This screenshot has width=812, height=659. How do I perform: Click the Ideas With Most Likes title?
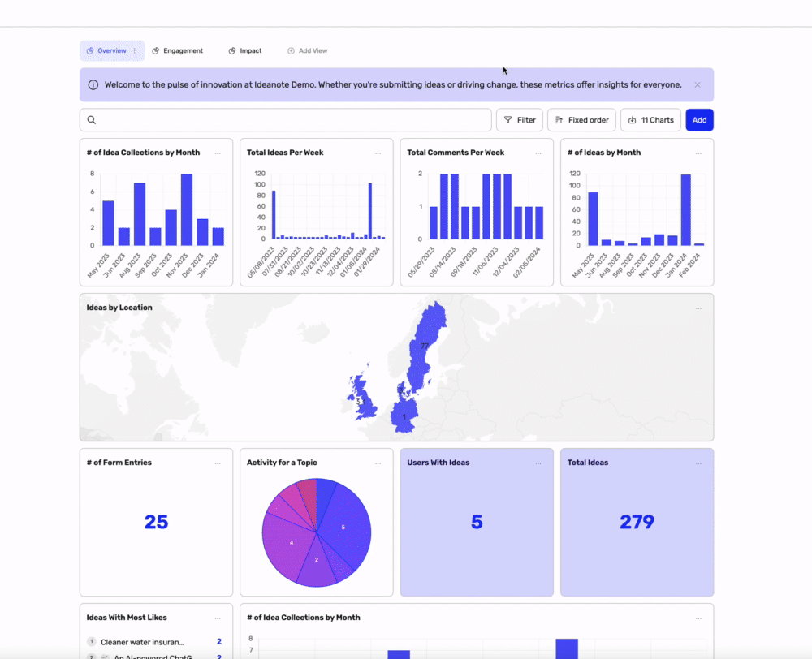127,618
